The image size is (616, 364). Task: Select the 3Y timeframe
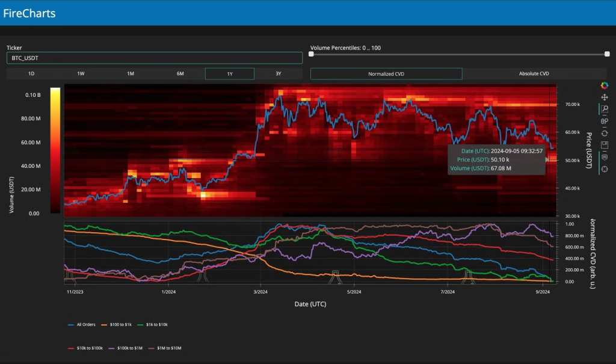[x=279, y=74]
